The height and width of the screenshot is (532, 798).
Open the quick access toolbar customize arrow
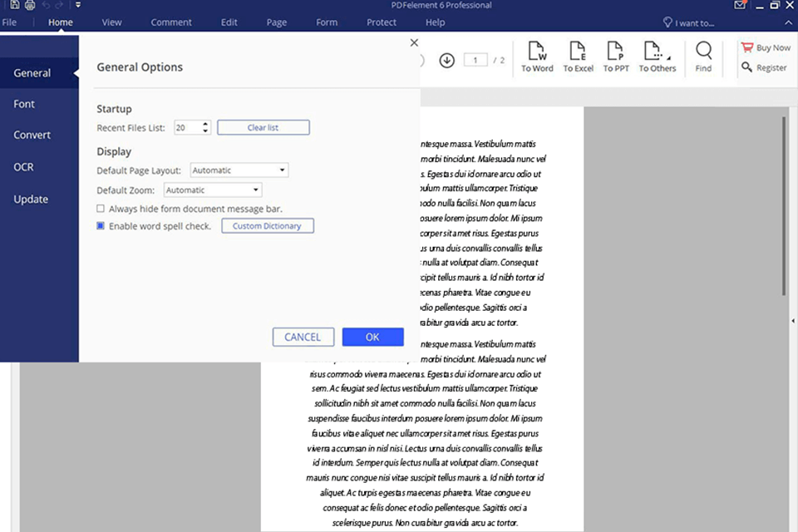tap(77, 5)
